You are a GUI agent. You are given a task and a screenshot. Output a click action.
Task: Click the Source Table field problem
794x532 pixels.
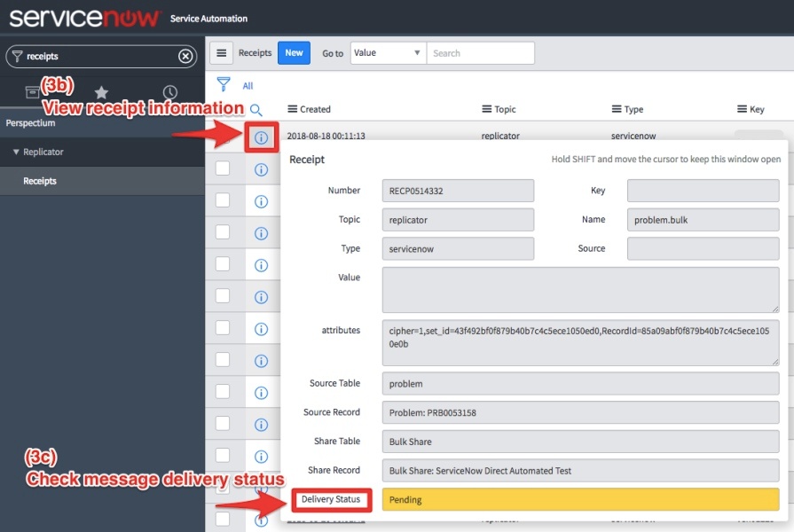[580, 384]
